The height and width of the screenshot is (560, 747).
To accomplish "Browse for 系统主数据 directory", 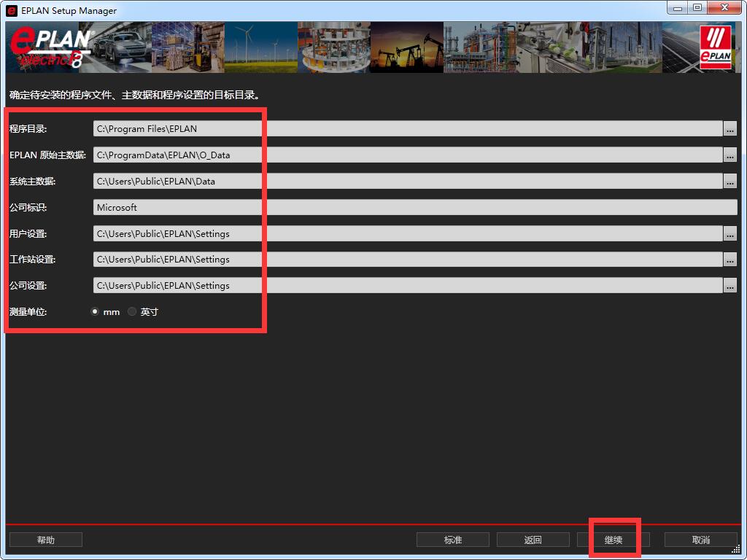I will [729, 181].
